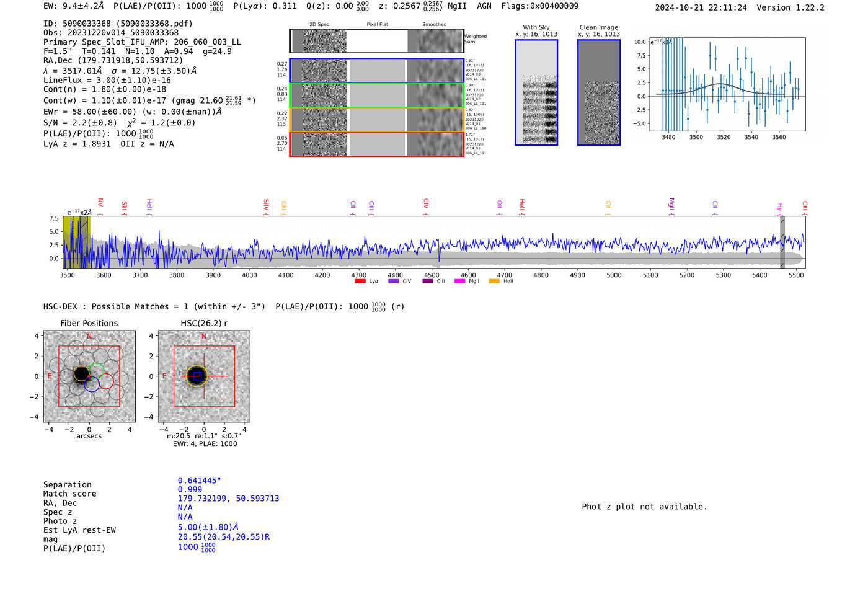Click the Obs: 20231220v014_5090033368 line
The width and height of the screenshot is (868, 591).
(111, 32)
